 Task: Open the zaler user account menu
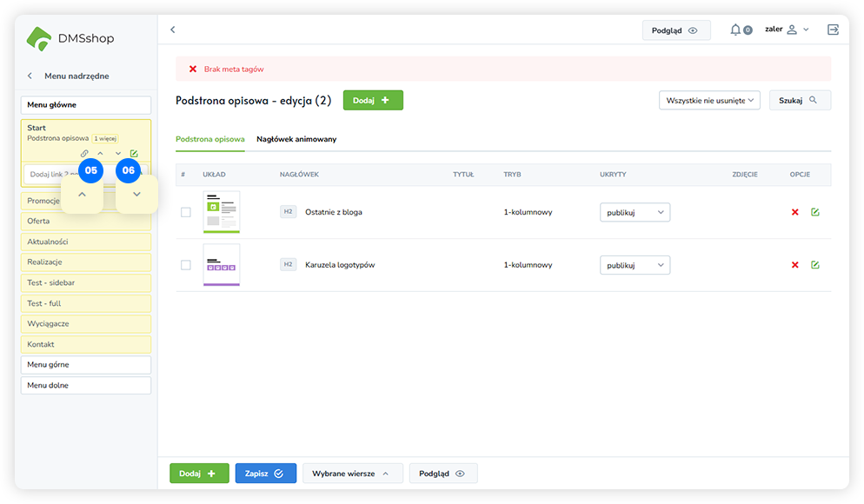pyautogui.click(x=787, y=30)
